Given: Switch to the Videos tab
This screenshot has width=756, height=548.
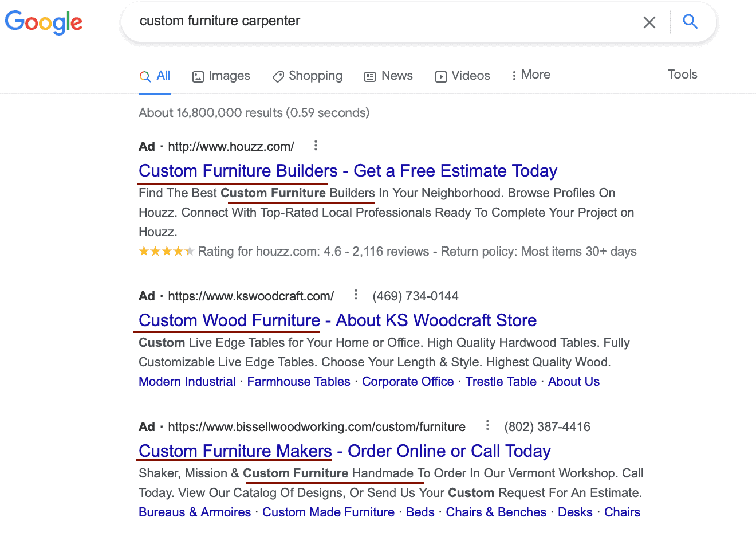Looking at the screenshot, I should pyautogui.click(x=462, y=76).
